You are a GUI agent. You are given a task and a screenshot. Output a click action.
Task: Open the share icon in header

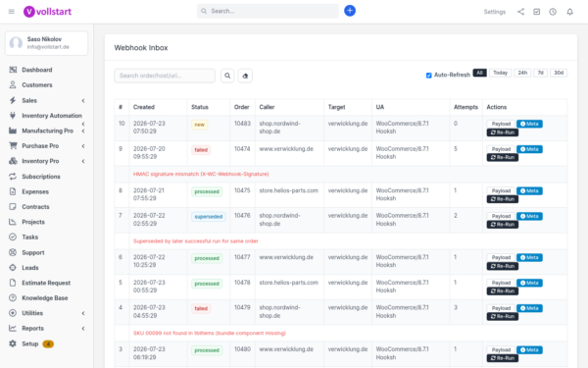(521, 12)
